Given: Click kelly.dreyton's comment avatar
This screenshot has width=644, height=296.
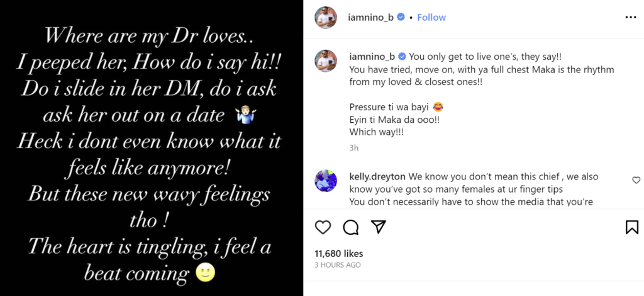Looking at the screenshot, I should click(x=326, y=181).
